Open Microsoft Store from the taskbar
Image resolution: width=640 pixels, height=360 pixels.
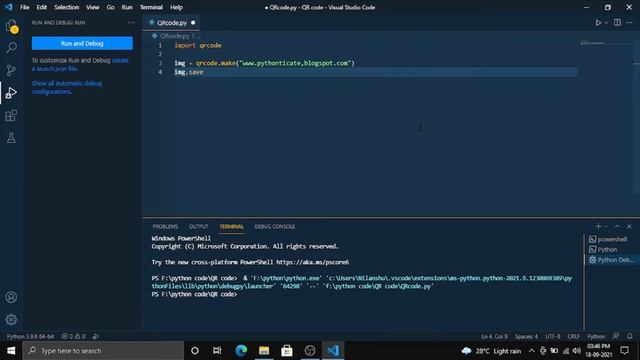(287, 351)
